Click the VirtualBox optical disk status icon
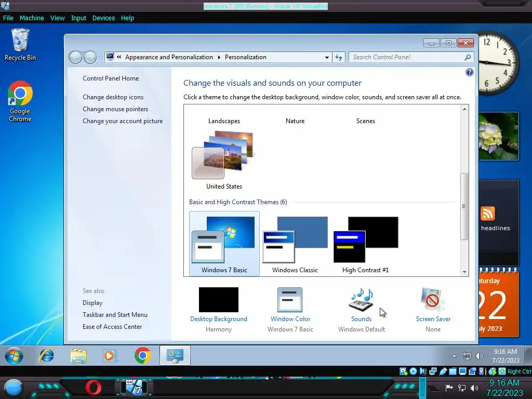This screenshot has width=532, height=399. point(413,371)
